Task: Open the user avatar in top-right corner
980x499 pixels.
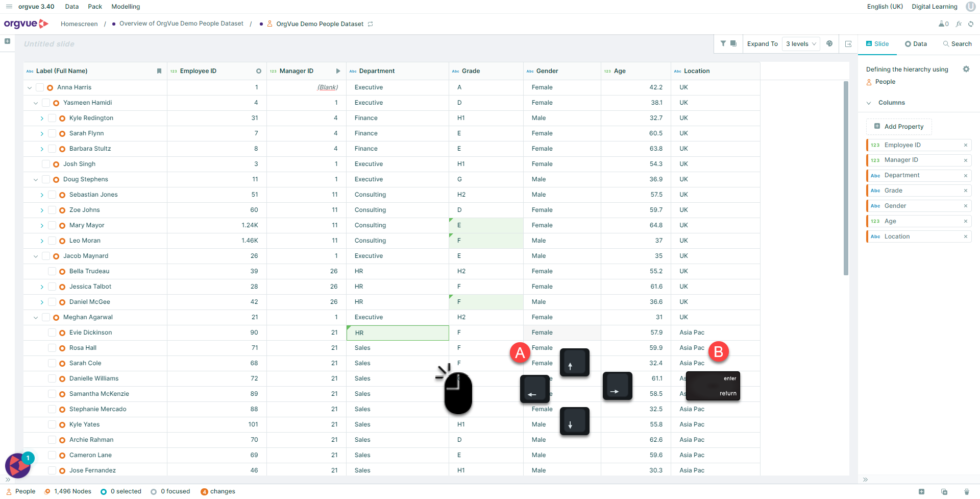Action: click(970, 7)
